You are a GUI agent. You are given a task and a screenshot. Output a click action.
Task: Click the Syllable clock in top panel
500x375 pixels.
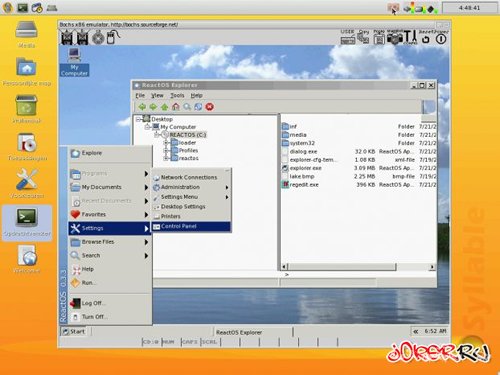tap(469, 8)
